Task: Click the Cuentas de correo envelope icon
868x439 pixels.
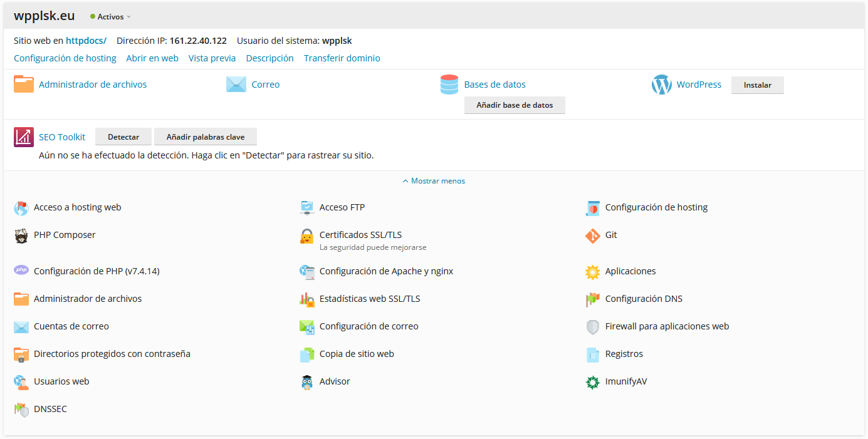Action: pyautogui.click(x=21, y=327)
